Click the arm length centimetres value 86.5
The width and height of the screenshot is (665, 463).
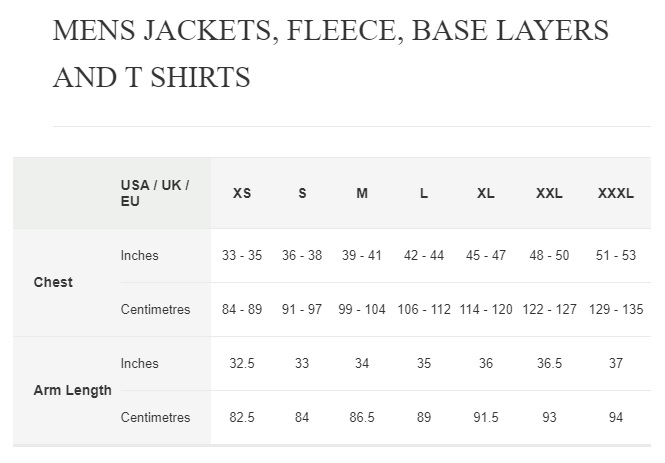point(362,417)
